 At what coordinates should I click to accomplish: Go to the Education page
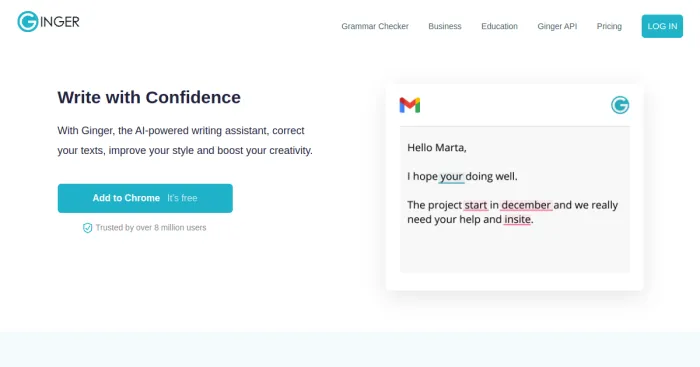[x=499, y=26]
